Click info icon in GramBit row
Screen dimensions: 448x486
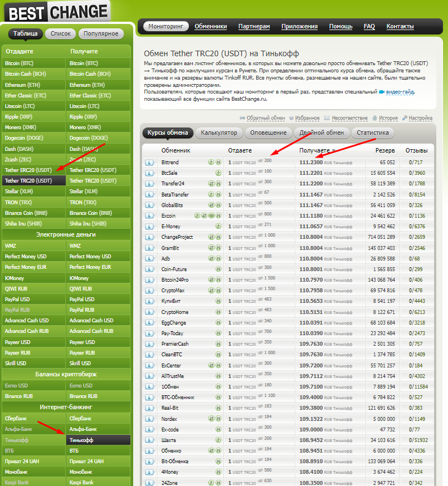click(149, 248)
